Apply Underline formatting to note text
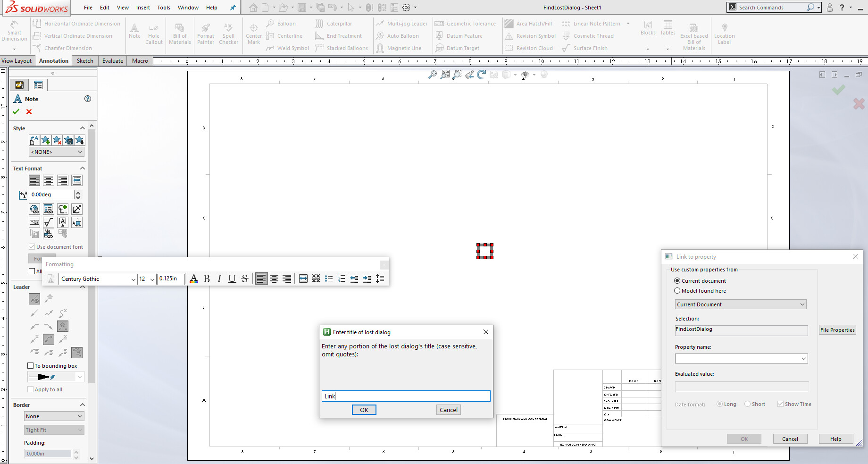The image size is (868, 464). pos(232,279)
